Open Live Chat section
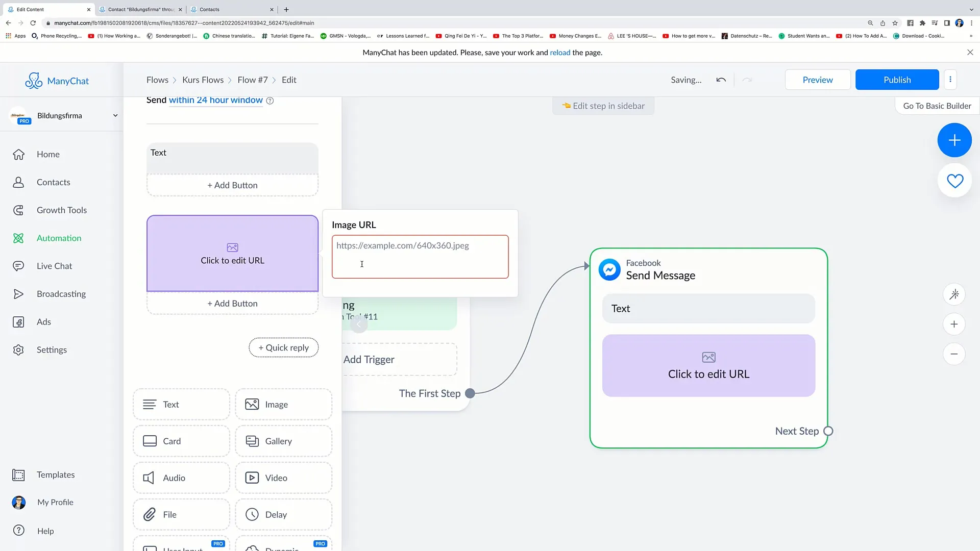 click(54, 266)
